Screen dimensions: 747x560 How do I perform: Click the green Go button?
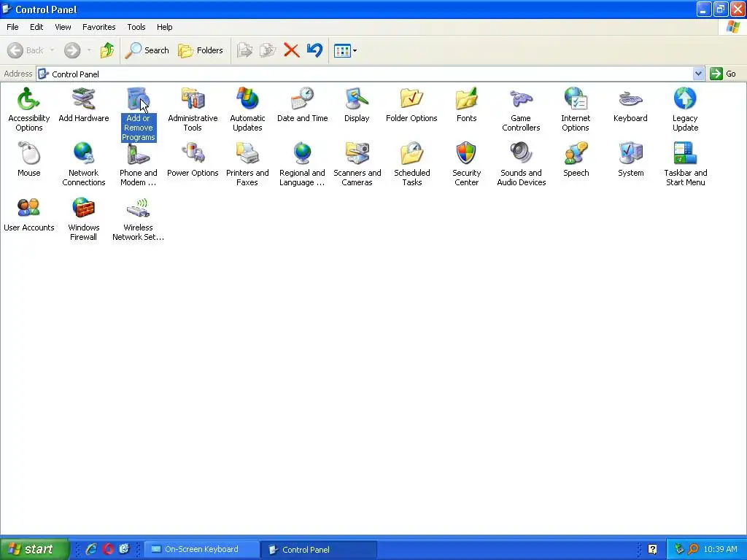(723, 74)
